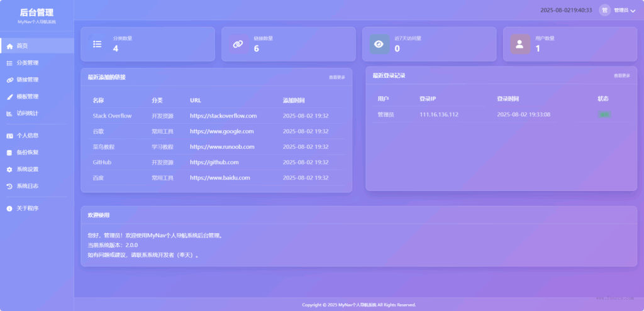Click the brush icon for 模板管理
The height and width of the screenshot is (311, 644).
click(x=9, y=97)
